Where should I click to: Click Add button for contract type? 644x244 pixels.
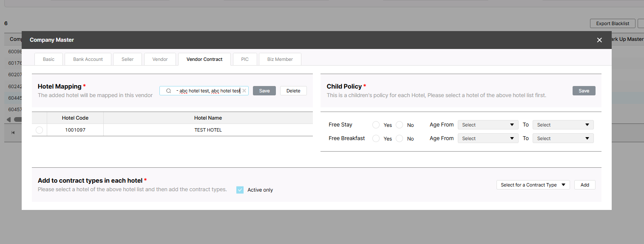click(x=584, y=185)
